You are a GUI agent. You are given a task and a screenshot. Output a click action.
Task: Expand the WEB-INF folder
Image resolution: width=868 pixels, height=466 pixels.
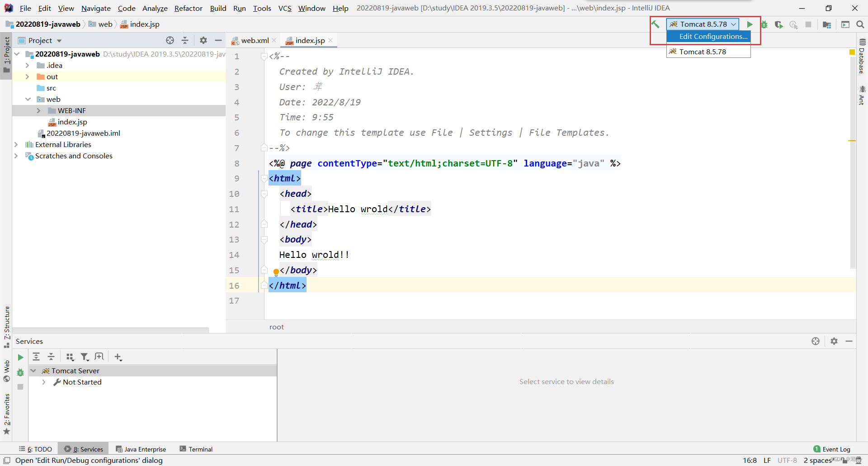(x=38, y=110)
